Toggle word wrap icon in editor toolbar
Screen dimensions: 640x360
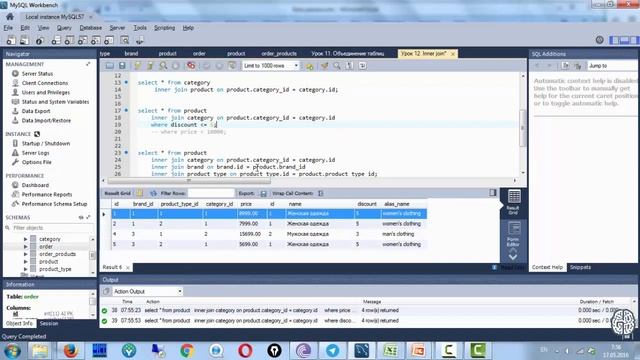click(362, 66)
